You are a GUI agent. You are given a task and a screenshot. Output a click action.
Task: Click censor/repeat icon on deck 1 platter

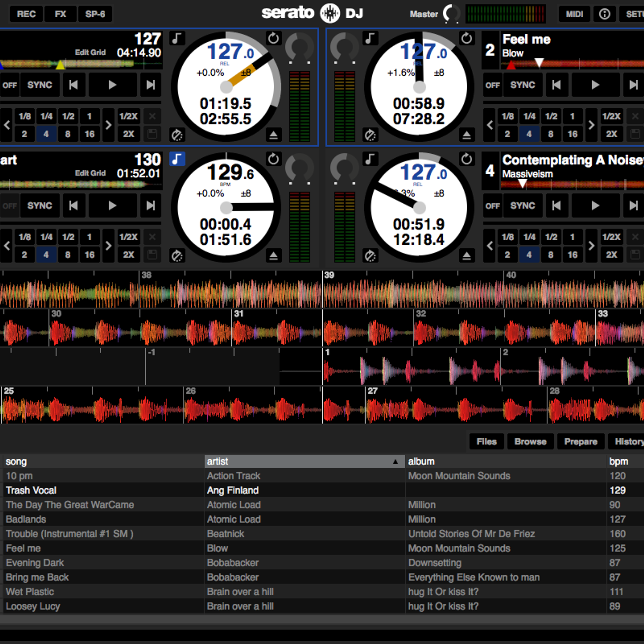click(x=273, y=38)
